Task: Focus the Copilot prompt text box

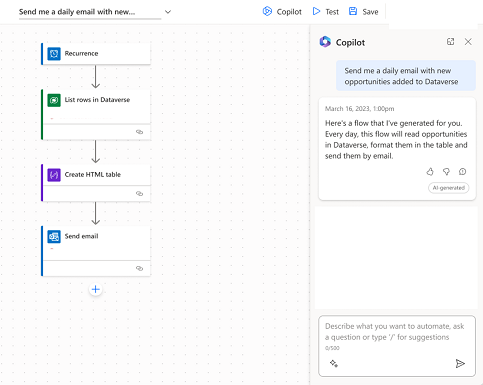Action: click(x=397, y=346)
